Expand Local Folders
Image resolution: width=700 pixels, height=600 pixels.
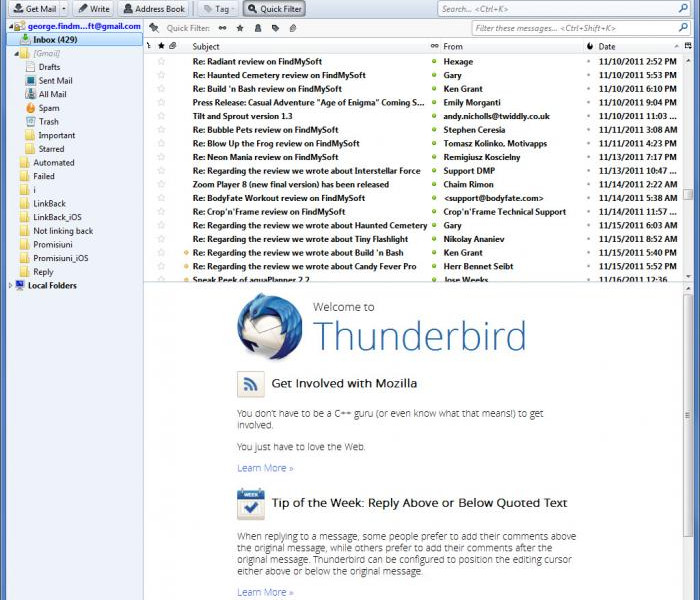click(x=10, y=285)
